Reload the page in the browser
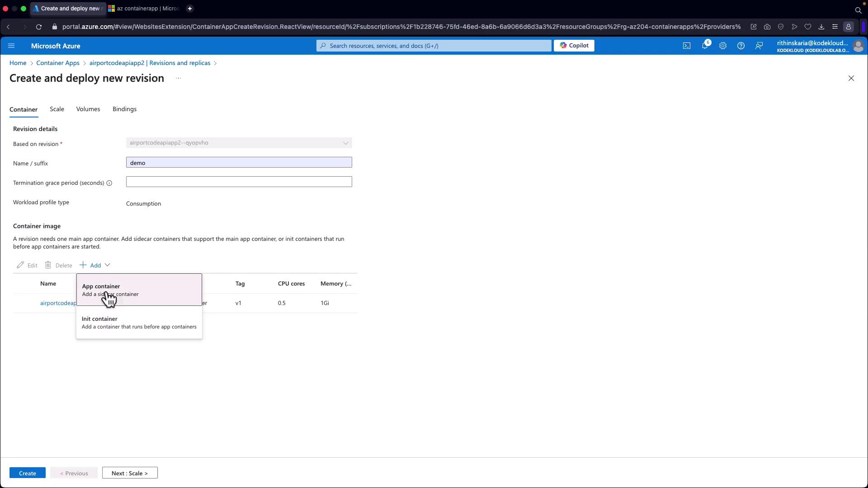 (39, 27)
